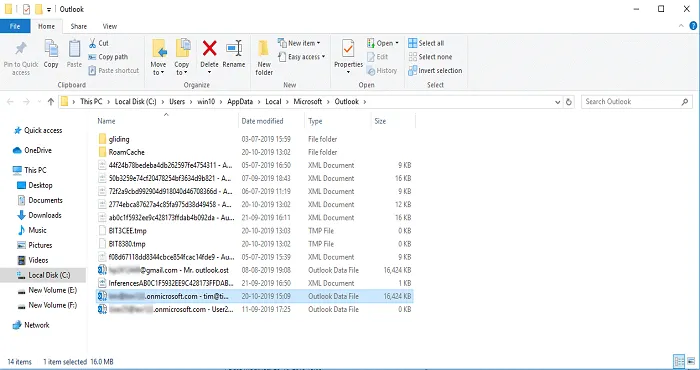The image size is (700, 370).
Task: Switch to the View ribbon tab
Action: click(x=110, y=26)
